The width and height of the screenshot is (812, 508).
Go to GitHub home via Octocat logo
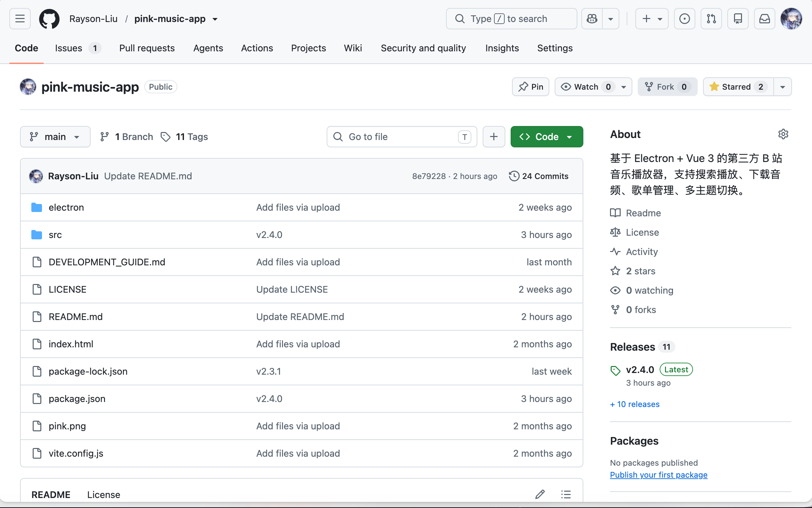tap(49, 19)
